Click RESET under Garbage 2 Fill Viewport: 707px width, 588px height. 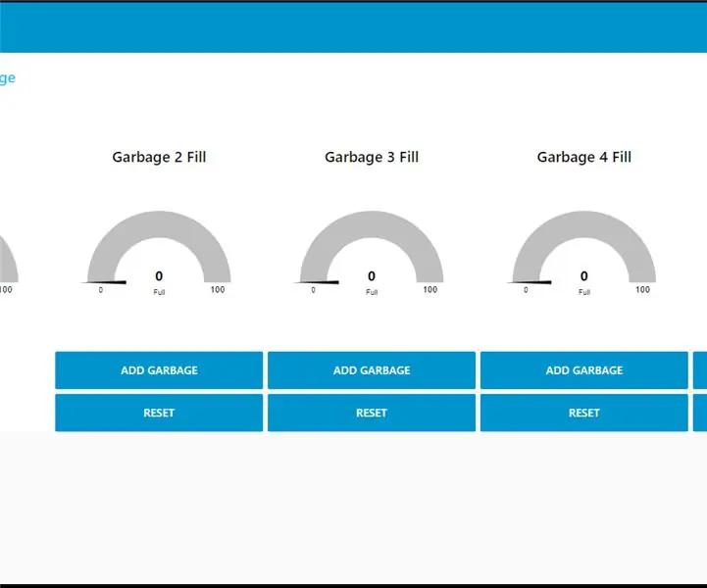tap(159, 413)
